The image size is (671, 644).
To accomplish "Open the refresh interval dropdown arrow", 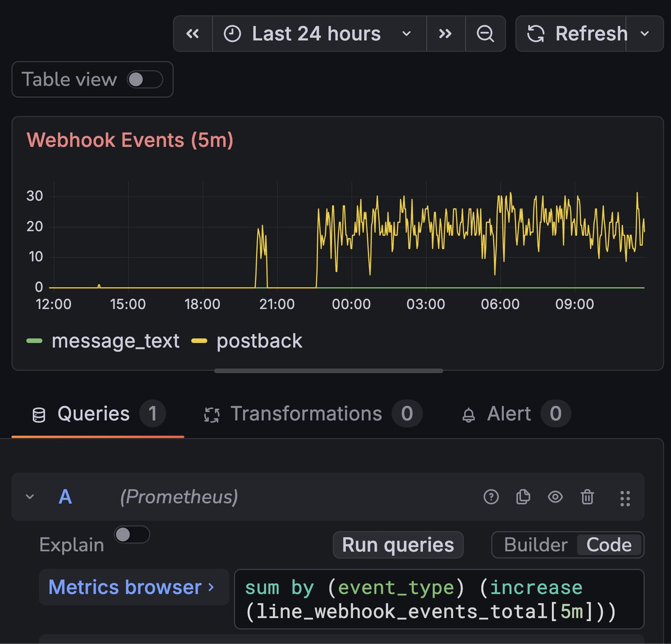I will click(645, 34).
